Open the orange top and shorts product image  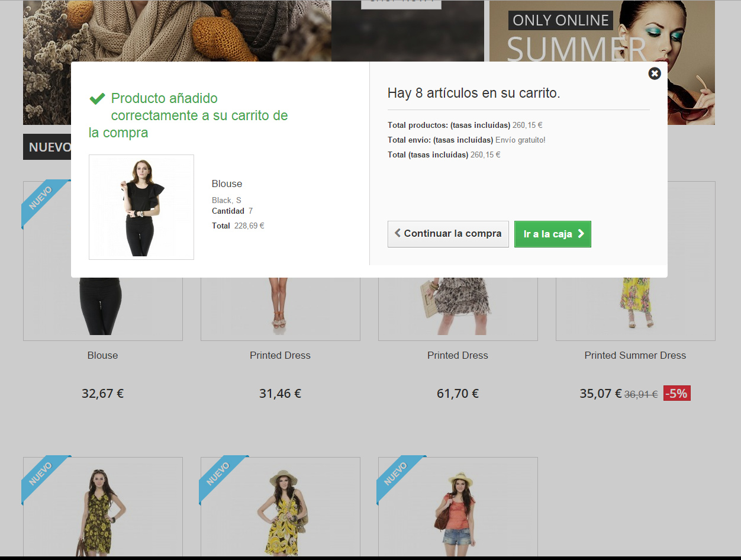tap(458, 507)
